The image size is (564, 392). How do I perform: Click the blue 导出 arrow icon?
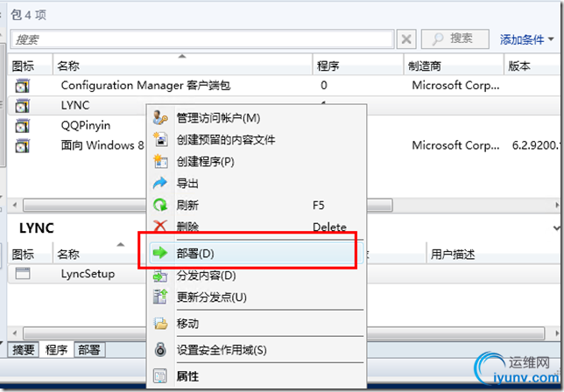[x=160, y=183]
